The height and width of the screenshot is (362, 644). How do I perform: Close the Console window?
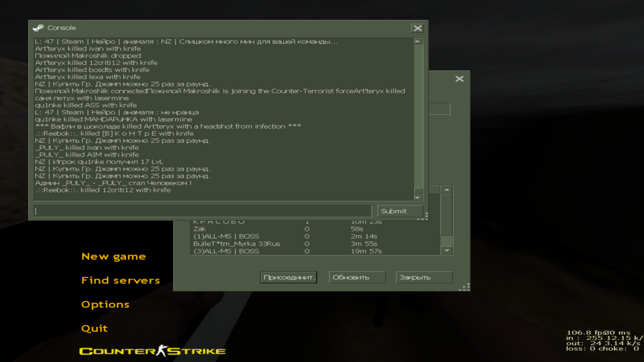click(x=417, y=28)
